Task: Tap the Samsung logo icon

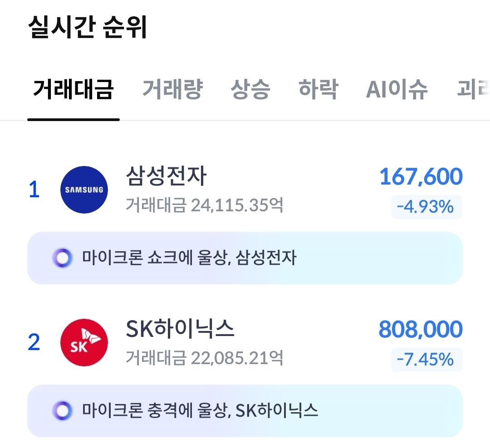Action: tap(84, 190)
